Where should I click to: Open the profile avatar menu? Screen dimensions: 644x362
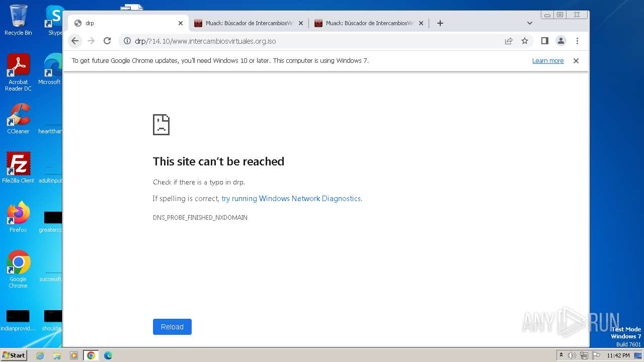(561, 41)
